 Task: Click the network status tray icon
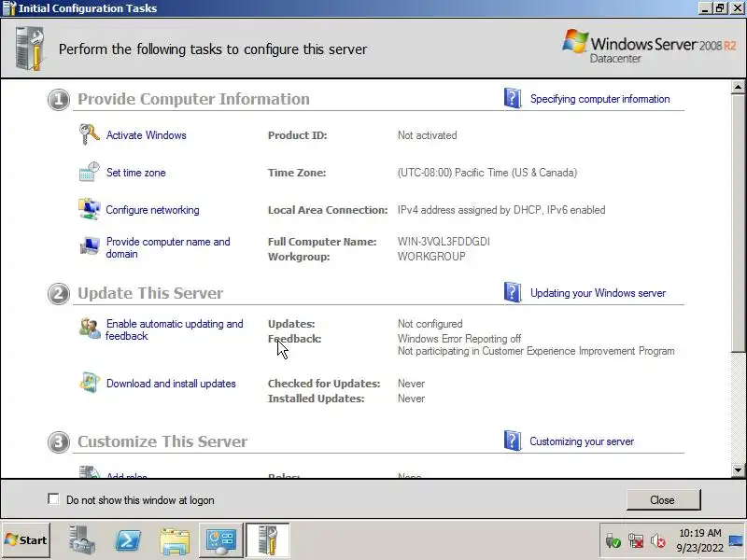pyautogui.click(x=636, y=540)
